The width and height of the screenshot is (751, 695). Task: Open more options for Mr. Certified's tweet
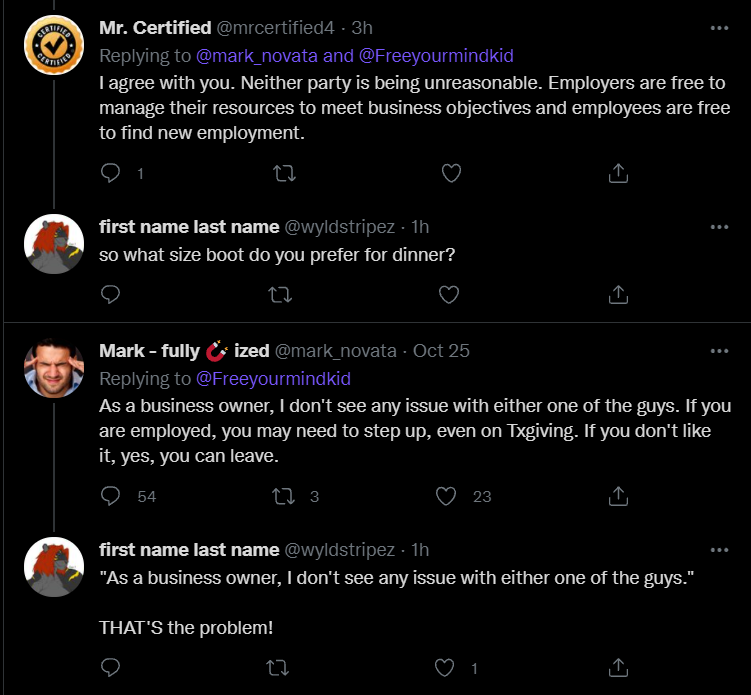pos(719,28)
